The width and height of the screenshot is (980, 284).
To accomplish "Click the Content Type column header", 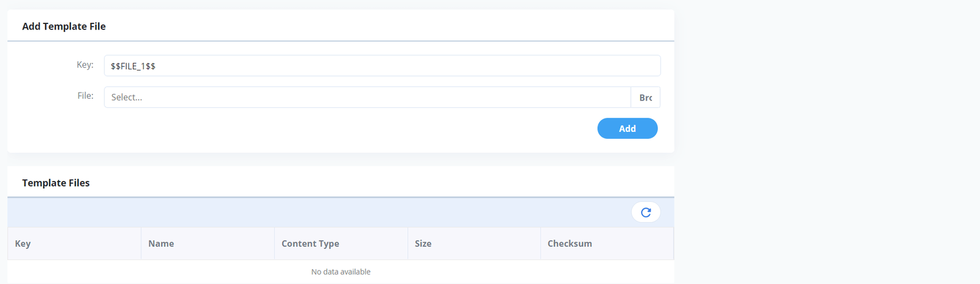I will click(310, 244).
